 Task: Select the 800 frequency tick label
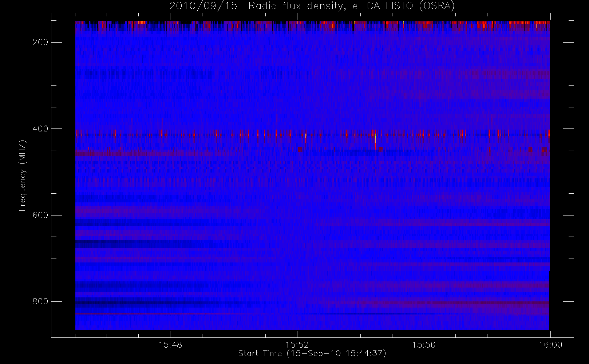(x=40, y=302)
